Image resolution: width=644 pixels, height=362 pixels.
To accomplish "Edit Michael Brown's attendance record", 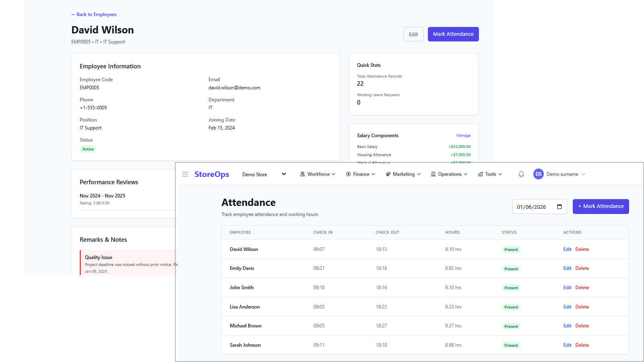I will [x=567, y=326].
